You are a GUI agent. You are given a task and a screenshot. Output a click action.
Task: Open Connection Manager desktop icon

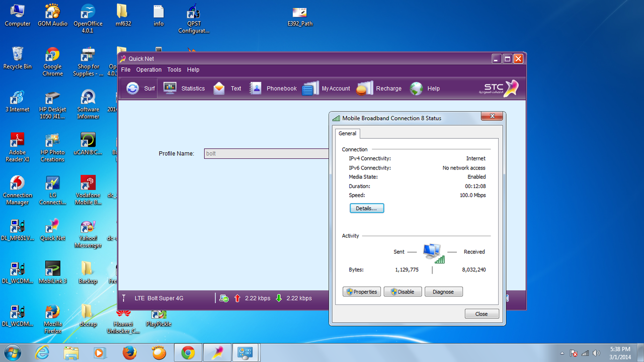[x=18, y=190]
